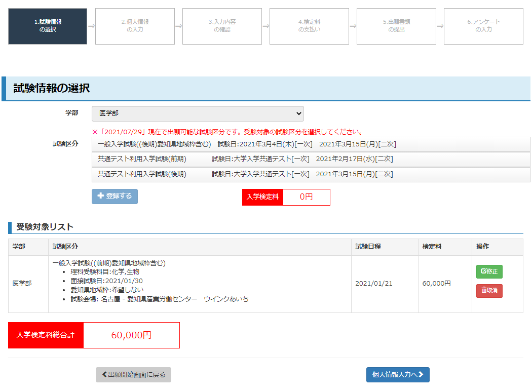Click the 受験対象リスト heading
The width and height of the screenshot is (532, 392).
45,227
